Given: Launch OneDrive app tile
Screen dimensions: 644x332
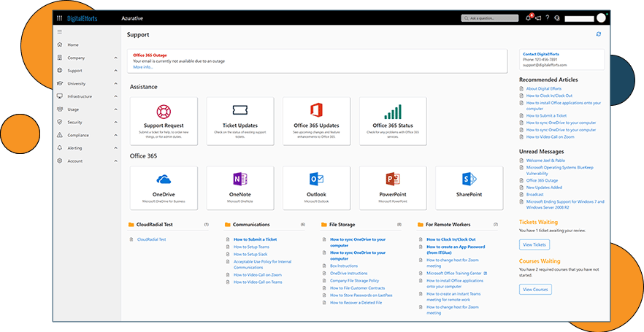Looking at the screenshot, I should 164,188.
